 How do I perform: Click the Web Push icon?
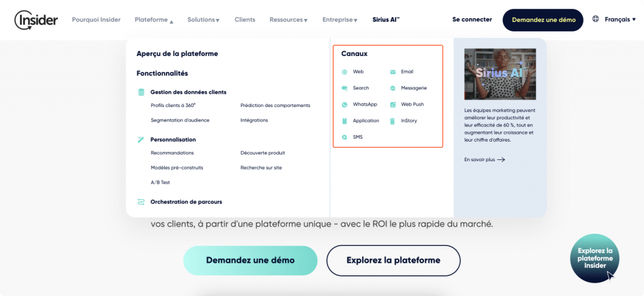392,105
